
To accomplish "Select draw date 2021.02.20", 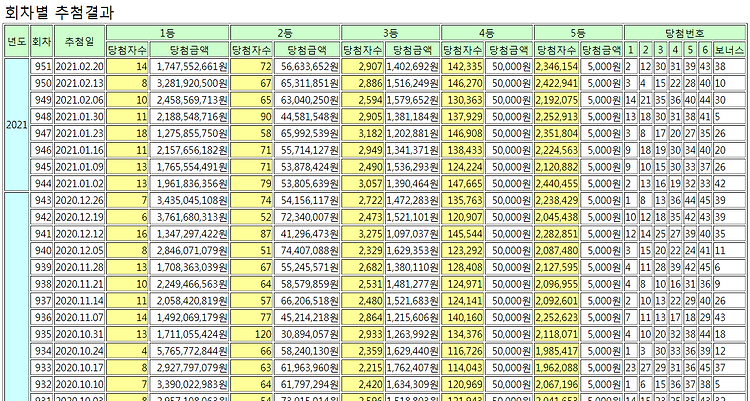I will pos(79,67).
